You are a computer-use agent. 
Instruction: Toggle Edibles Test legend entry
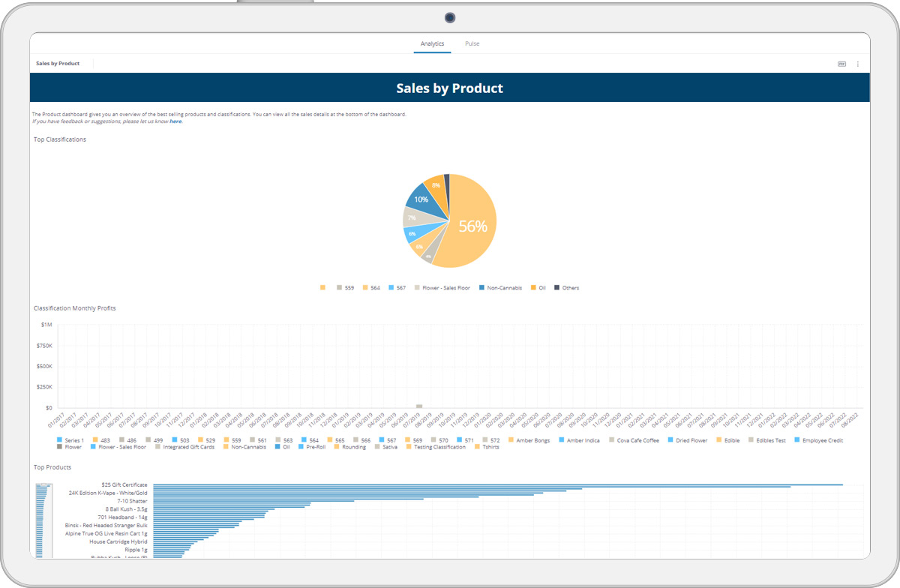click(766, 440)
